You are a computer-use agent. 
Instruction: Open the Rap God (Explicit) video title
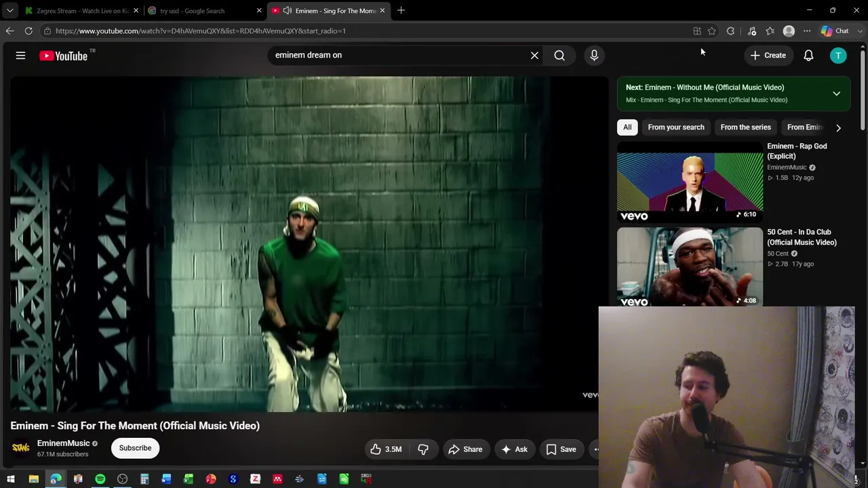pyautogui.click(x=797, y=151)
